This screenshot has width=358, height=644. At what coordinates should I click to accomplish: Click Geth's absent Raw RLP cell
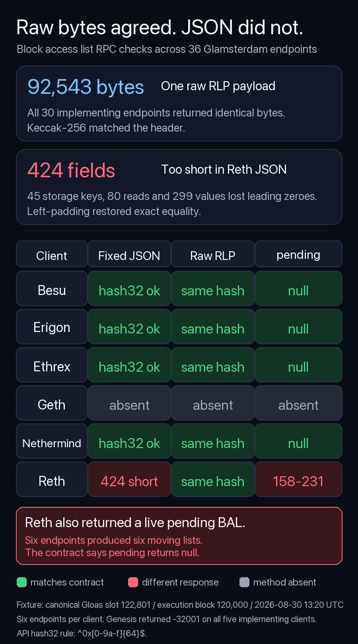213,403
